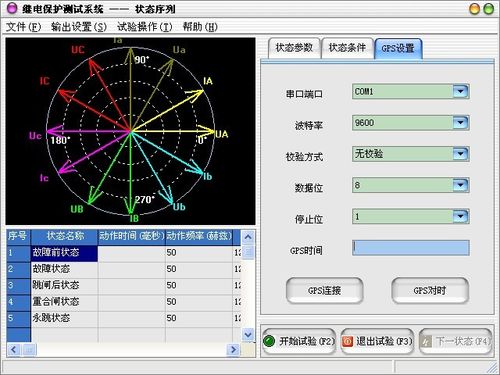Click 退出试验 (F3) button
Image resolution: width=500 pixels, height=375 pixels.
(377, 341)
